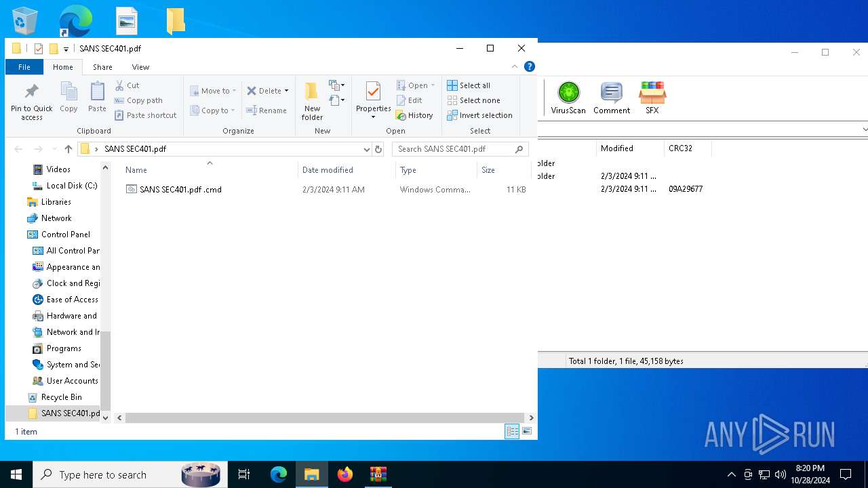Switch to the Home ribbon tab
Screen dimensions: 868x488
(x=63, y=67)
